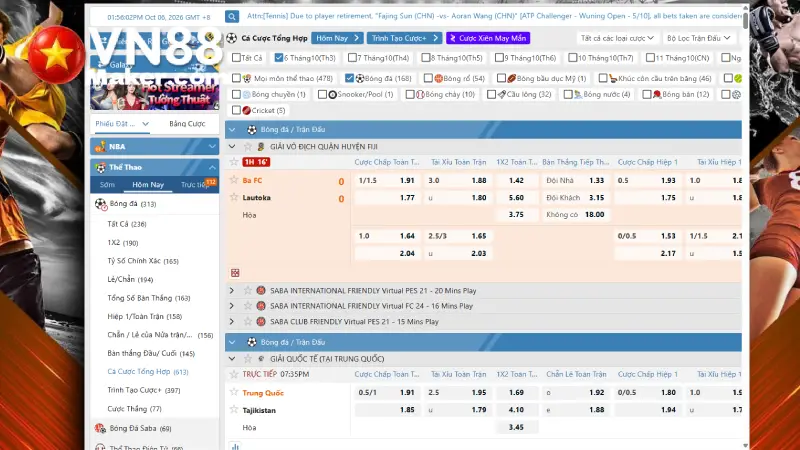800x450 pixels.
Task: Click the Cược Xiên May Mắn button
Action: 488,38
